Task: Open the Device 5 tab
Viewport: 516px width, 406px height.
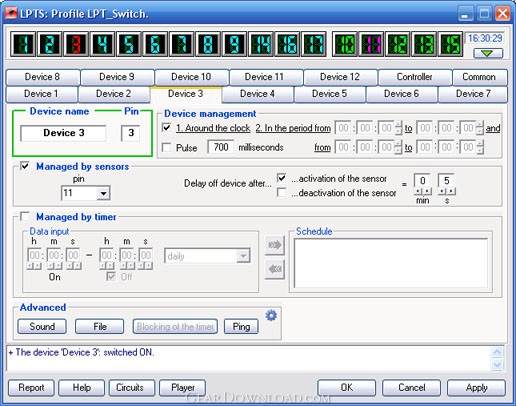Action: pos(329,94)
